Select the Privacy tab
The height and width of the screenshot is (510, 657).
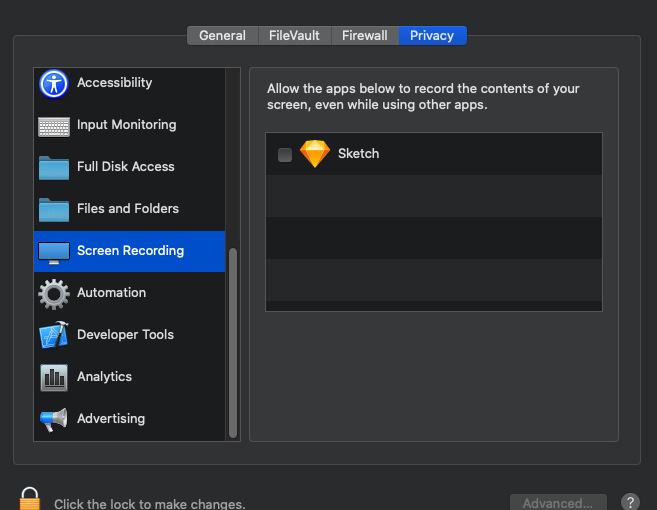(x=432, y=36)
